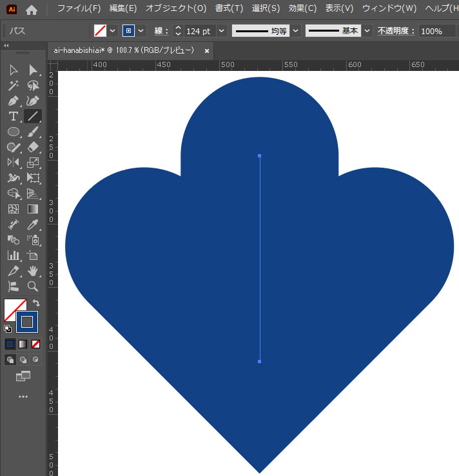The width and height of the screenshot is (459, 476).
Task: Select the Type tool
Action: (x=13, y=116)
